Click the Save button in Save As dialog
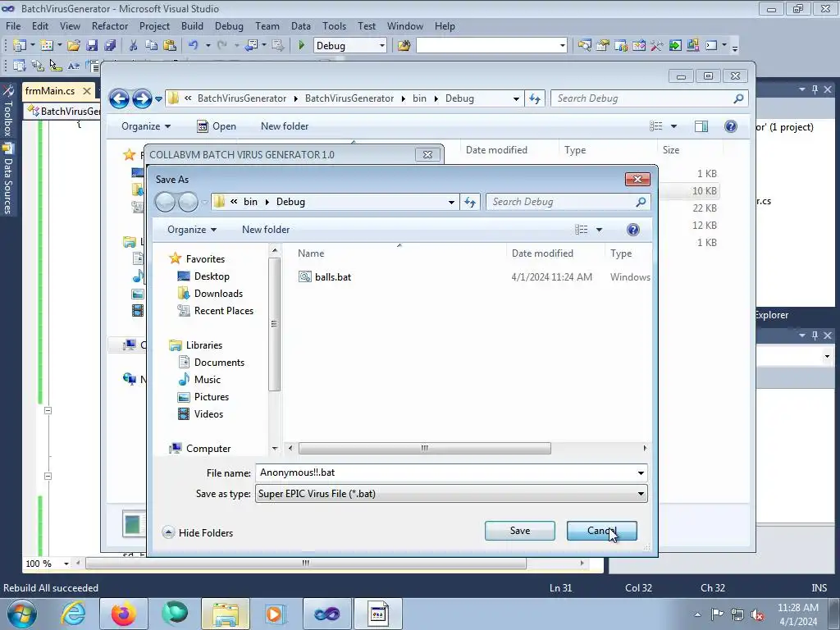 click(519, 531)
